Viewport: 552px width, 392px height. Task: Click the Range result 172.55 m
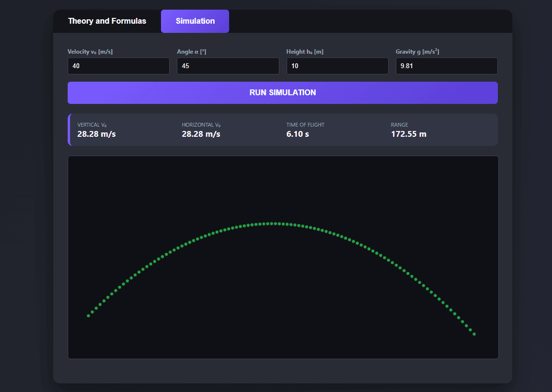pyautogui.click(x=408, y=134)
